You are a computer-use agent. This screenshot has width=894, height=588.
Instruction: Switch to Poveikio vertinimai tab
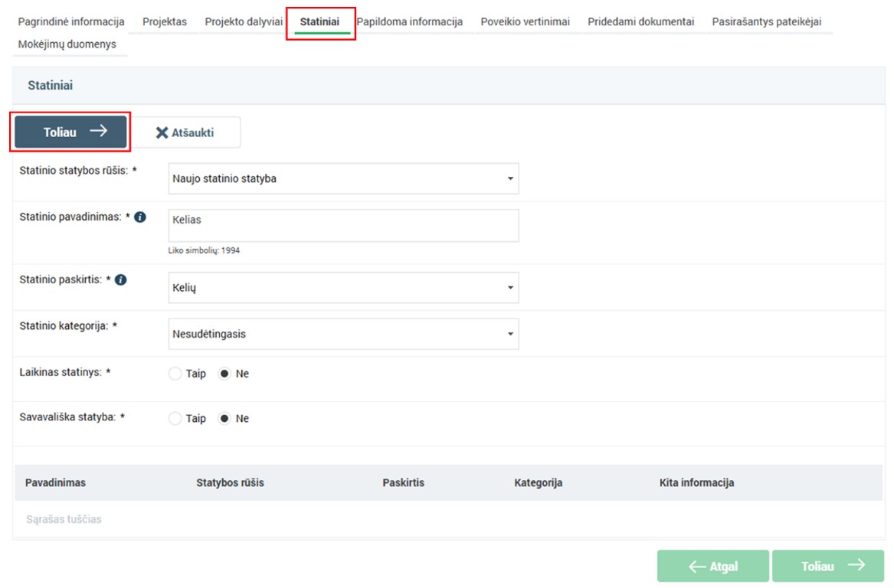(525, 21)
